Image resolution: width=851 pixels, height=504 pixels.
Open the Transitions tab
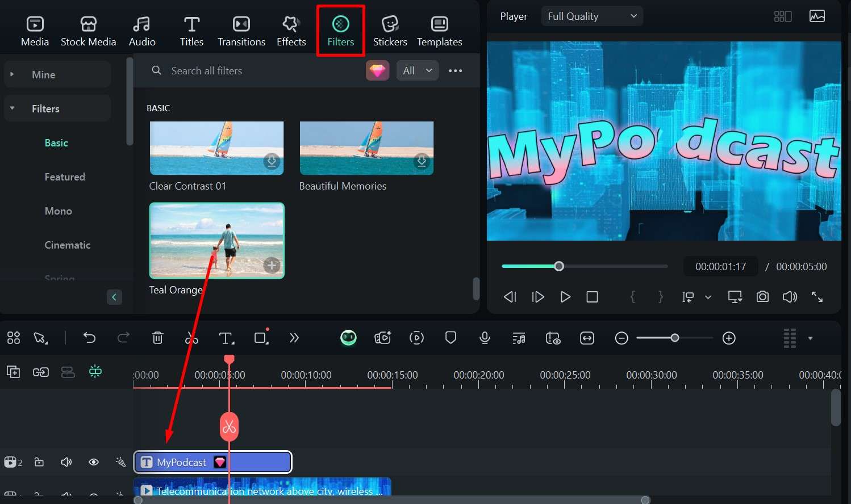tap(241, 31)
